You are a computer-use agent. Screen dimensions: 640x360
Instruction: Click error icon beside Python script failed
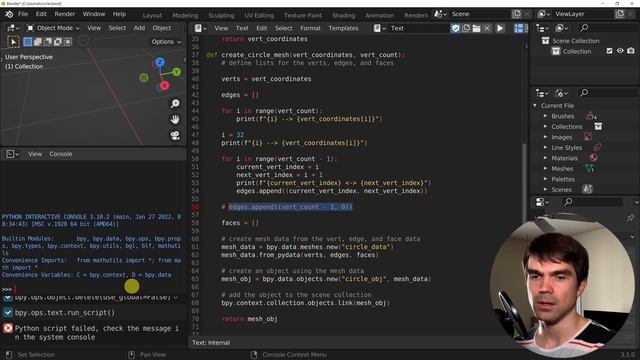8,328
